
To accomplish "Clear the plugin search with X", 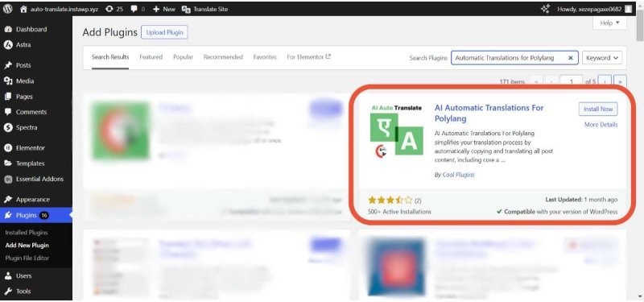I will tap(571, 58).
